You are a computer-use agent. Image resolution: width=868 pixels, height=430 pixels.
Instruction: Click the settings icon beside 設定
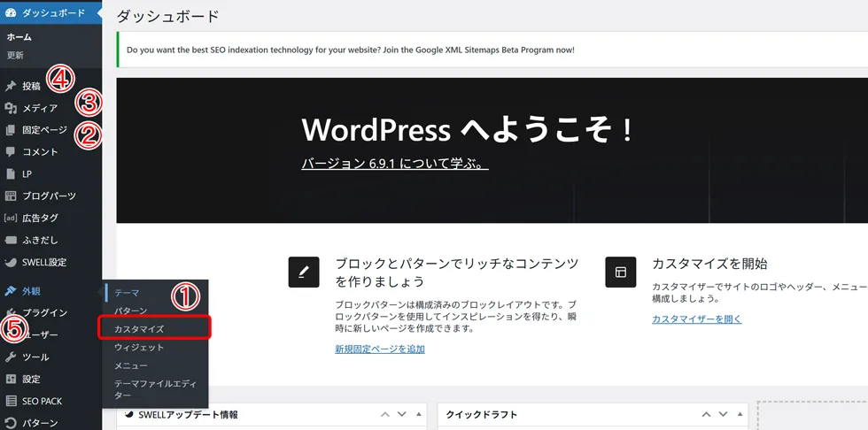(11, 380)
